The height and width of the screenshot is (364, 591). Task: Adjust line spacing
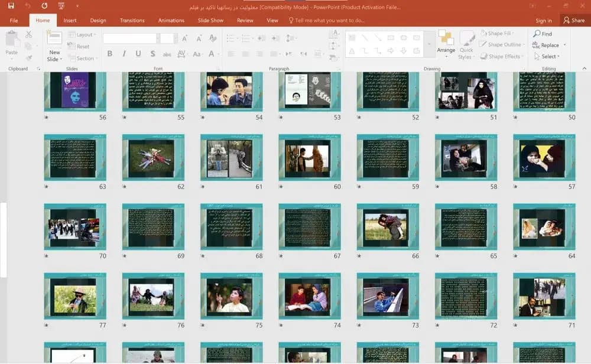point(290,38)
